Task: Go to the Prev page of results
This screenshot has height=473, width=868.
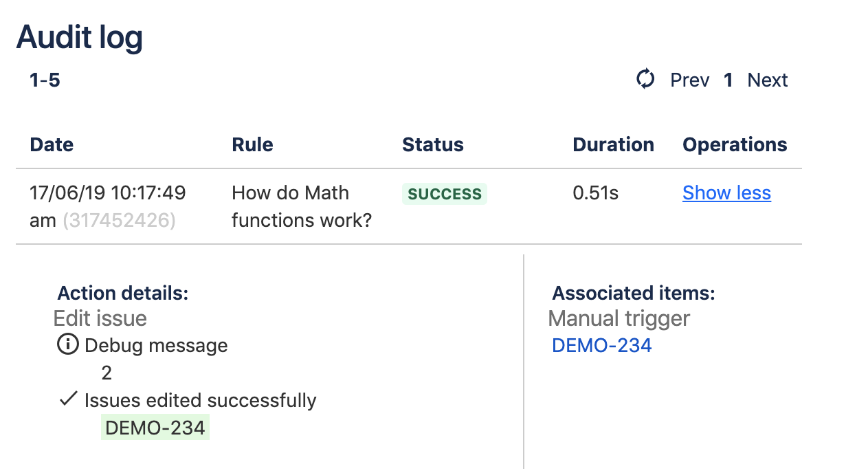Action: point(689,80)
